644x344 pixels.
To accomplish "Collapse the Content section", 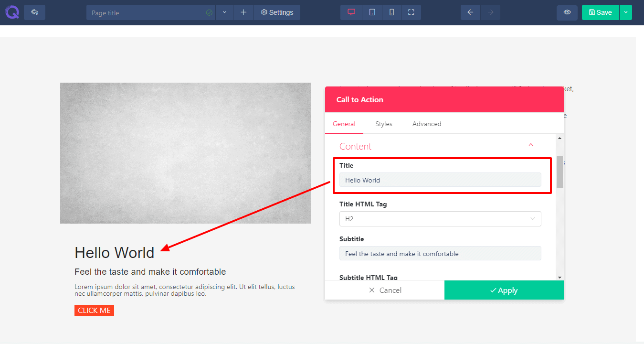I will 530,145.
